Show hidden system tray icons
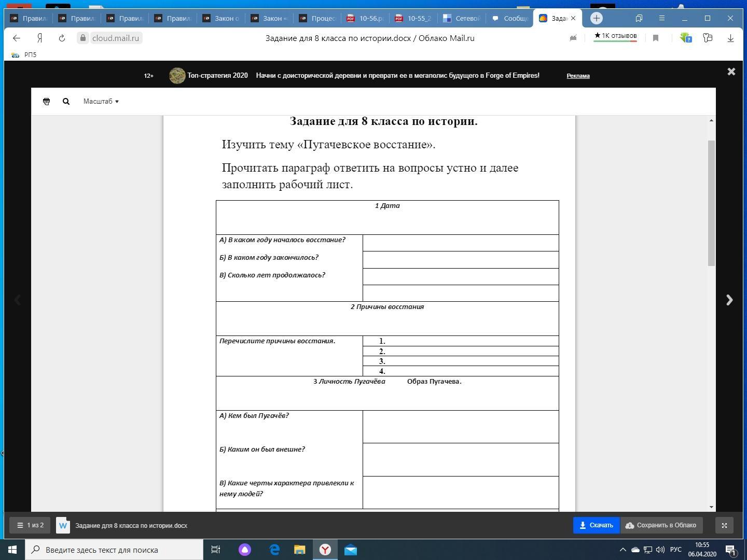 [623, 550]
